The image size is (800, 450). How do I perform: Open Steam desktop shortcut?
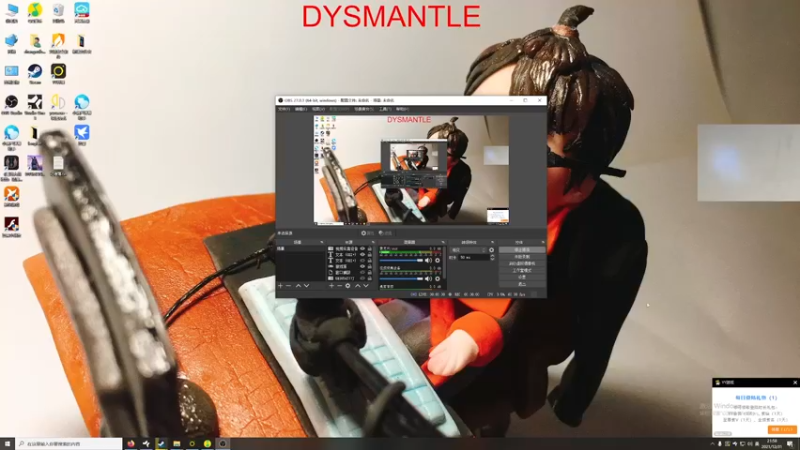(x=35, y=74)
